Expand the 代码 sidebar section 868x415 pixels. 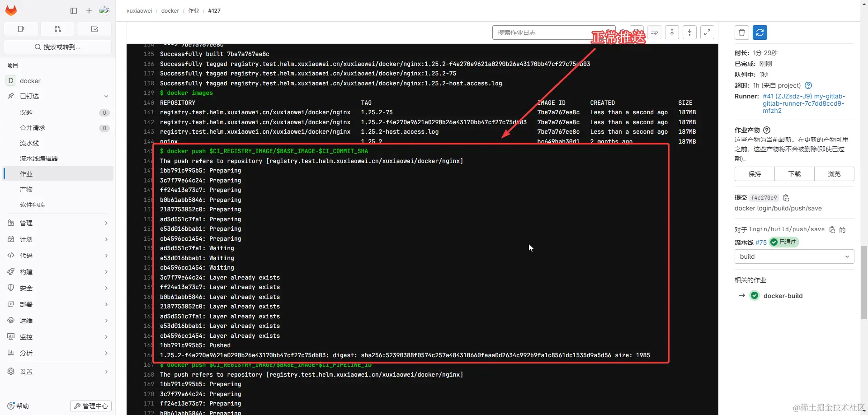tap(58, 256)
